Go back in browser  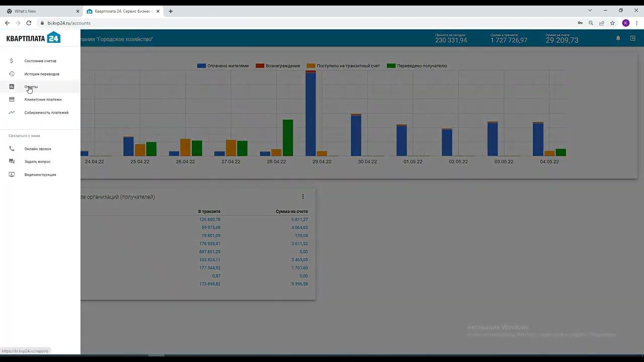(x=7, y=23)
